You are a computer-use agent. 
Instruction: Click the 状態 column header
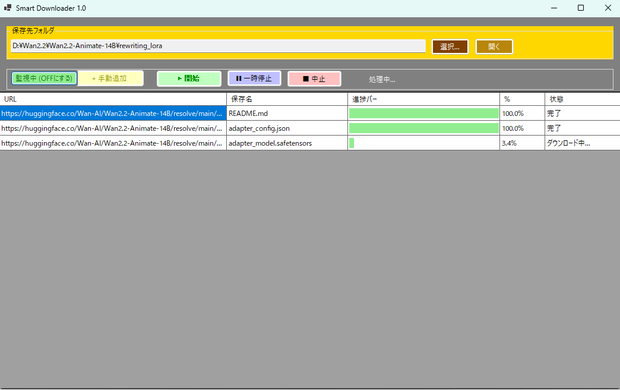(x=582, y=99)
